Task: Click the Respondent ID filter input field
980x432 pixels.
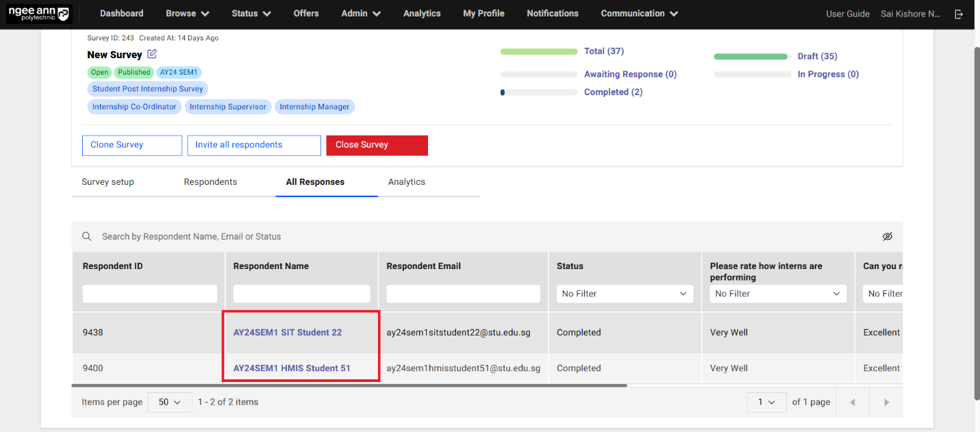Action: coord(149,294)
